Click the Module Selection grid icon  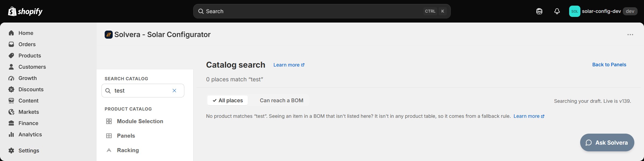point(109,121)
